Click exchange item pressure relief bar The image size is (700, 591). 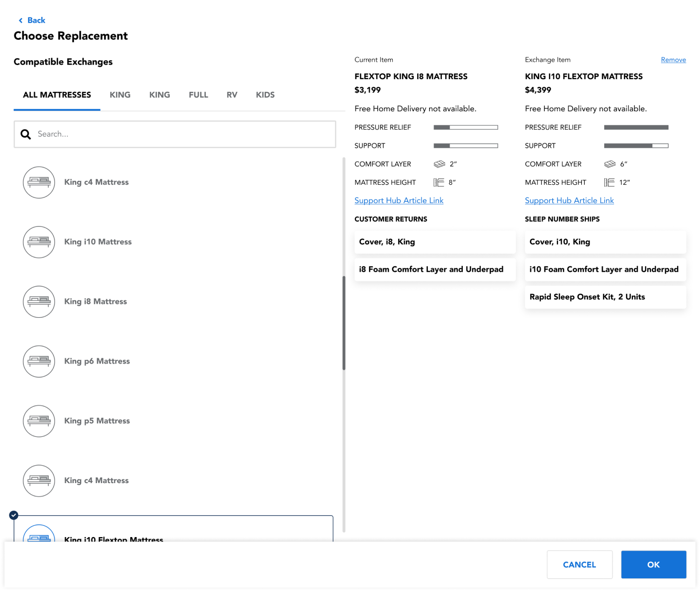[x=636, y=127]
